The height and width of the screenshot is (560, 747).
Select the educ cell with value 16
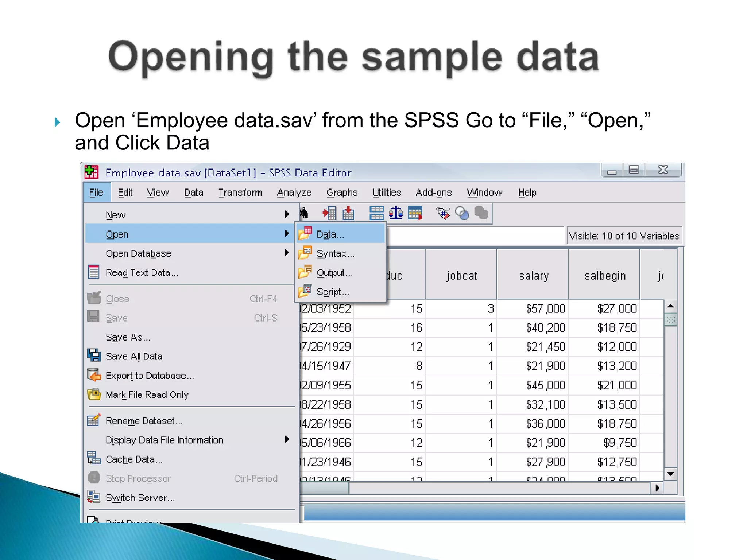pos(389,328)
